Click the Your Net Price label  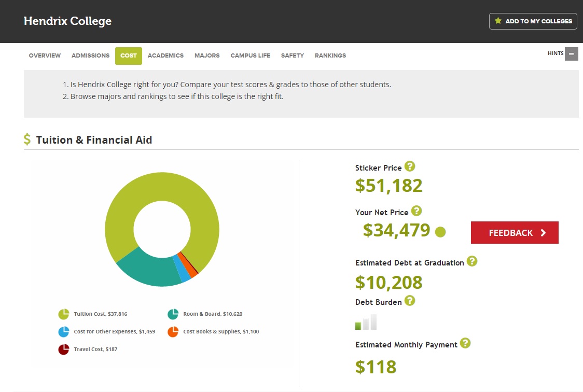pos(381,212)
